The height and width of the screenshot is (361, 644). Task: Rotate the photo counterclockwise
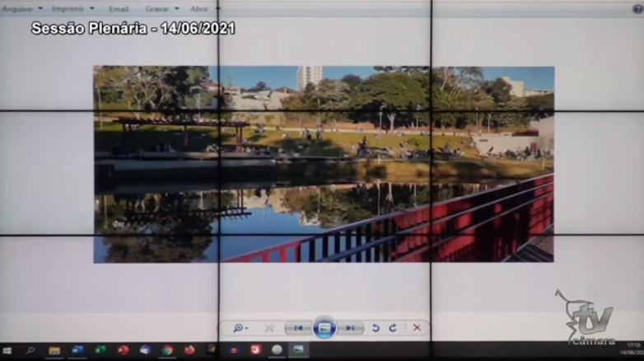click(x=376, y=328)
